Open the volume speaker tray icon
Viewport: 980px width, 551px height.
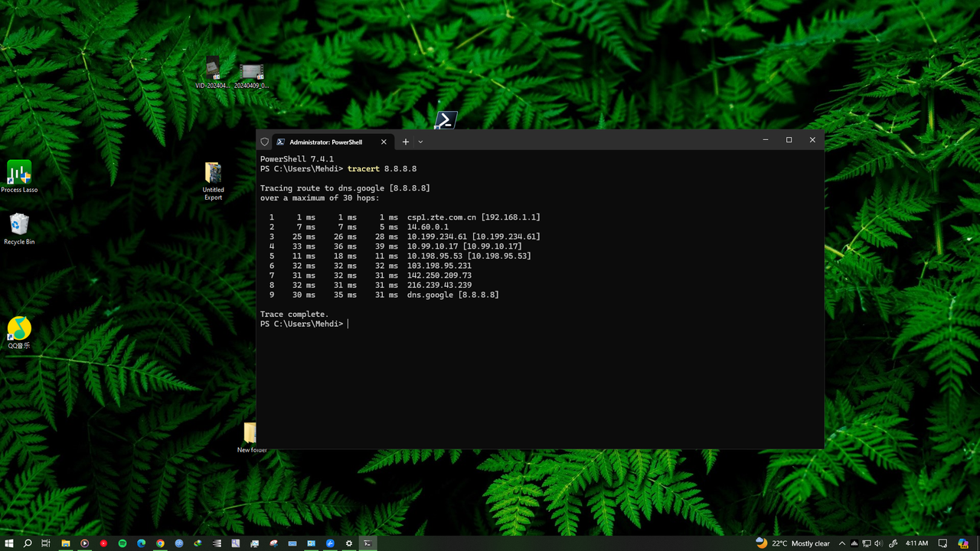point(878,543)
